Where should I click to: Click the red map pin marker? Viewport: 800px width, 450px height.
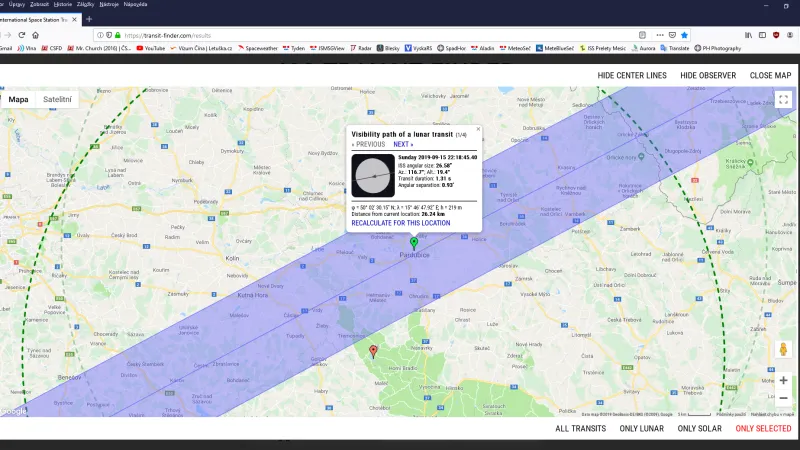tap(374, 351)
